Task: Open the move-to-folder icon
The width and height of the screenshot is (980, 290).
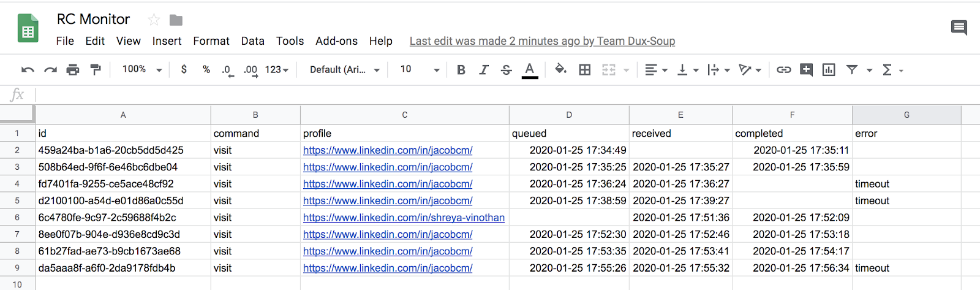Action: click(x=176, y=20)
